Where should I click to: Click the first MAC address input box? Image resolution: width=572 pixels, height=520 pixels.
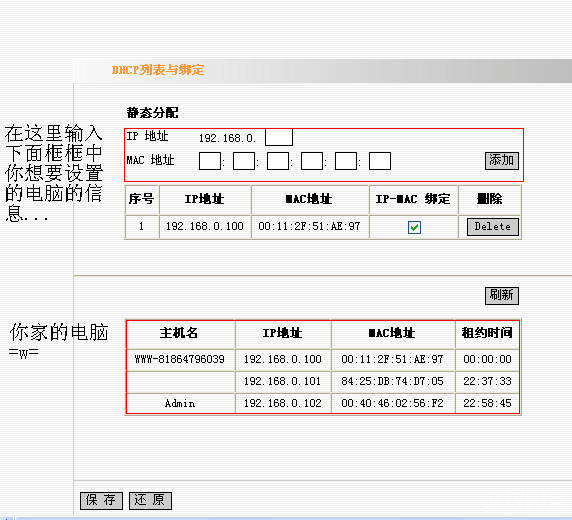210,161
